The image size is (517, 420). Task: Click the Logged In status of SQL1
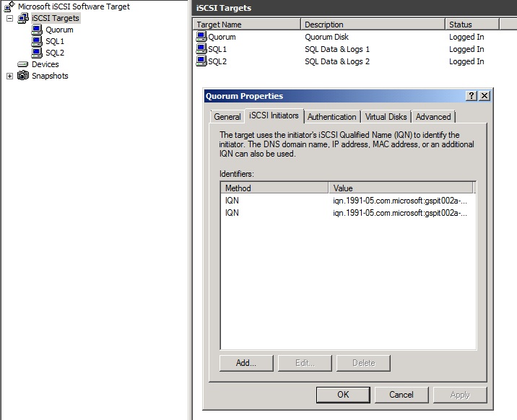pyautogui.click(x=466, y=49)
